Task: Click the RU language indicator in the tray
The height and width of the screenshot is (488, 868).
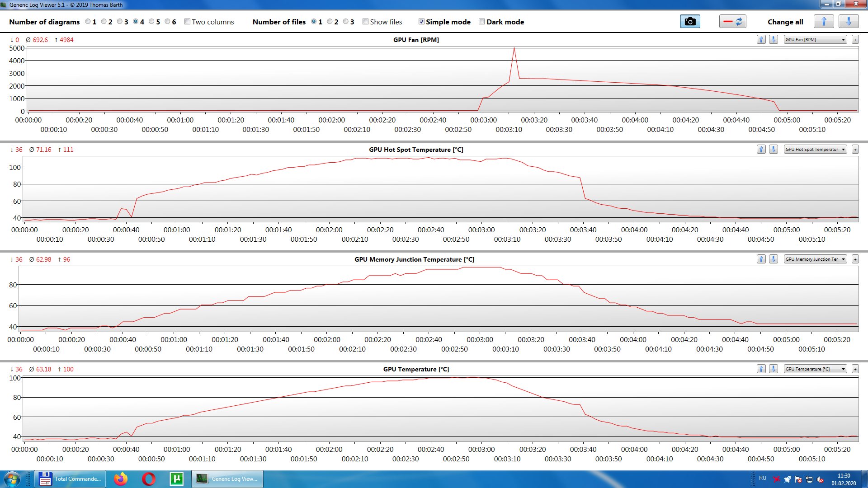Action: point(763,478)
